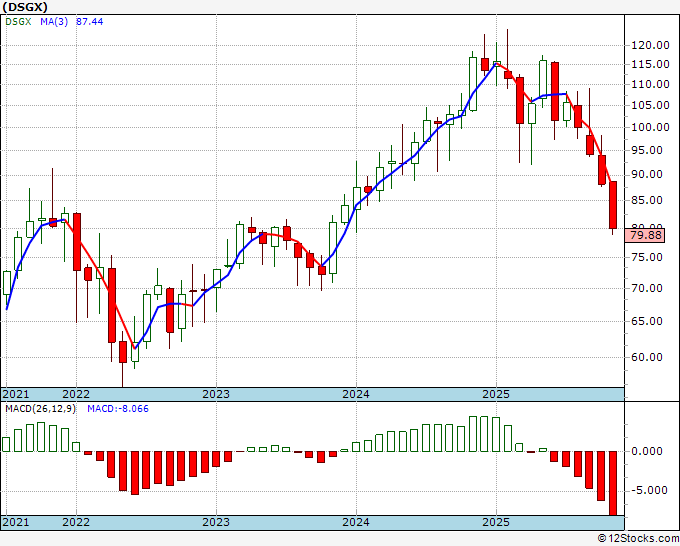Click the 95.00 price axis label
This screenshot has height=546, width=680.
pos(646,150)
